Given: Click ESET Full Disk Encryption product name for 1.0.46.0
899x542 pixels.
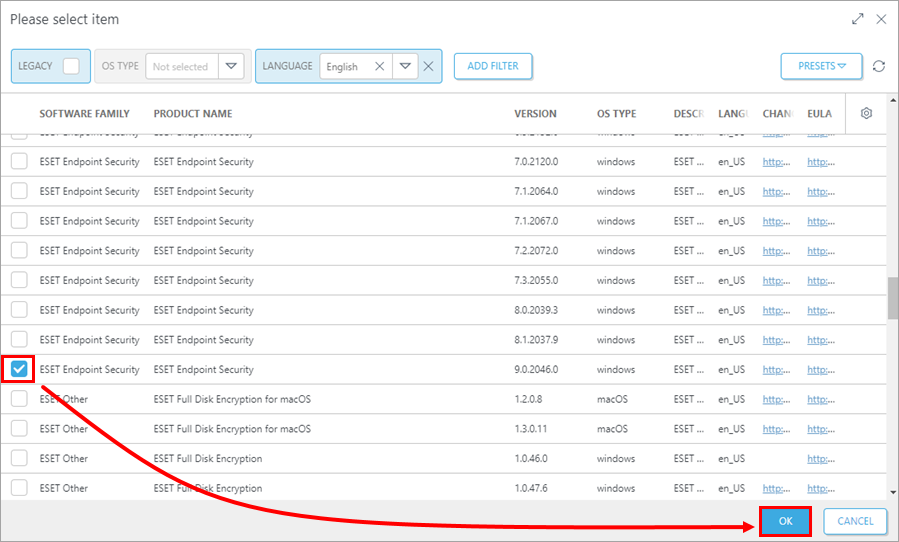Looking at the screenshot, I should [x=208, y=459].
